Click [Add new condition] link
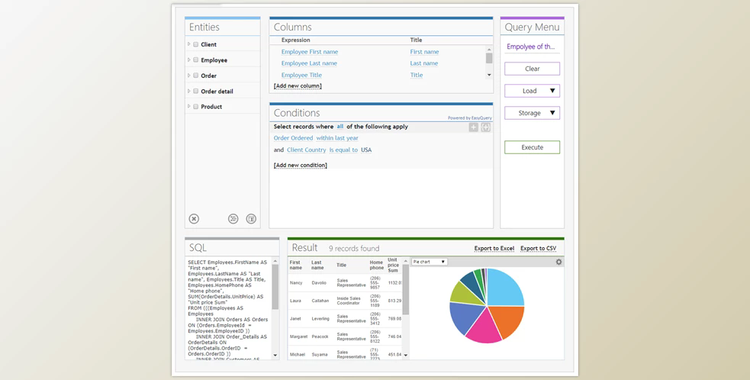Screen dimensions: 750x380 click(x=300, y=165)
